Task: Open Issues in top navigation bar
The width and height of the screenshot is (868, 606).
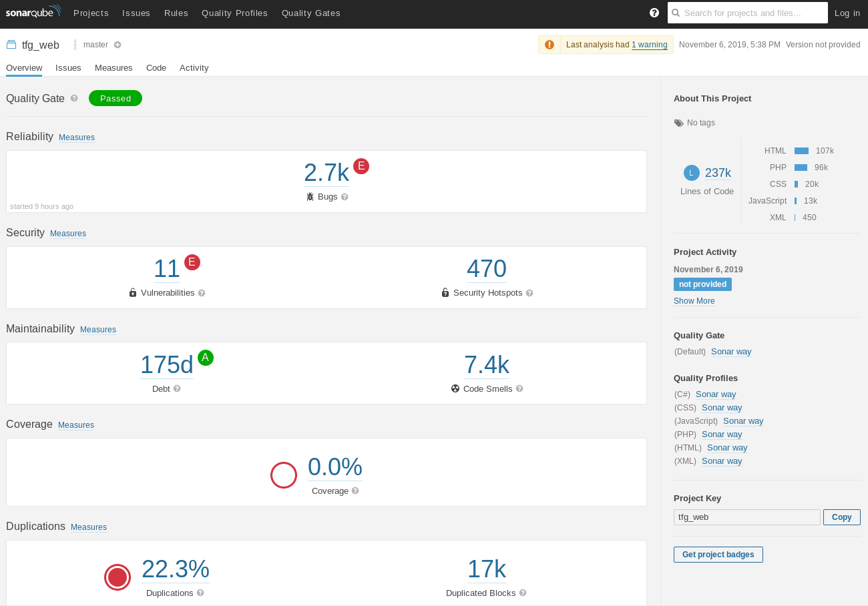Action: tap(136, 13)
